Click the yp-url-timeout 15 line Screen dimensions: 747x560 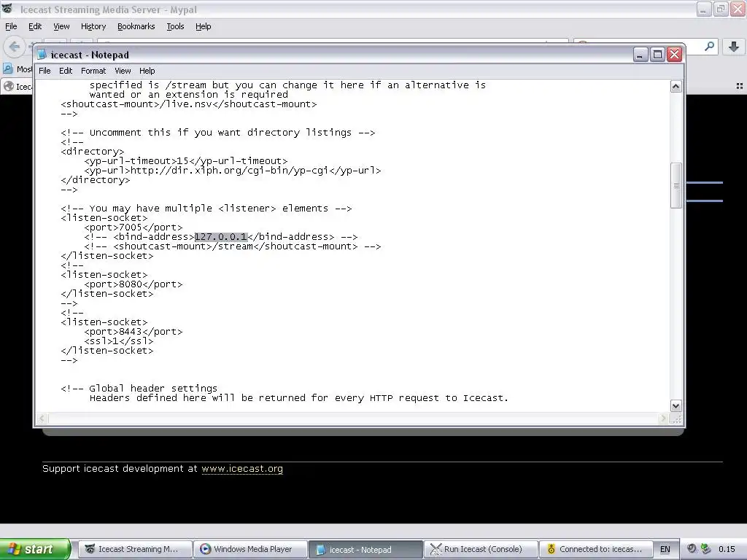(186, 161)
